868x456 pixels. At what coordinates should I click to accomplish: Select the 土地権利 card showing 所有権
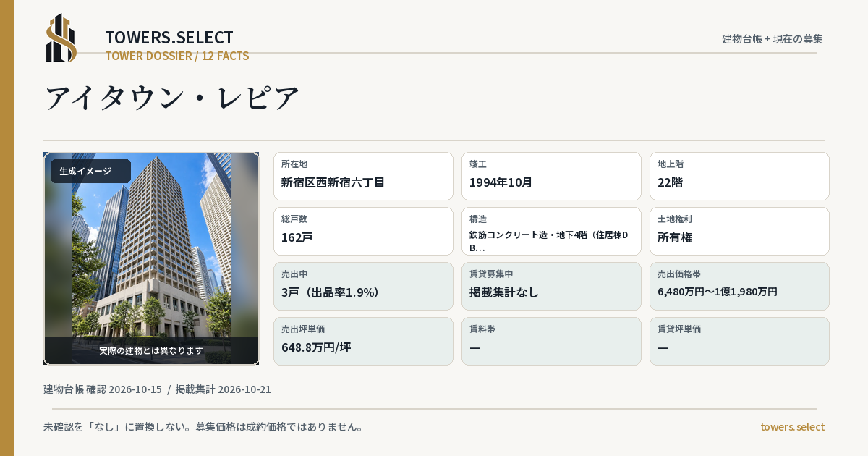point(739,231)
